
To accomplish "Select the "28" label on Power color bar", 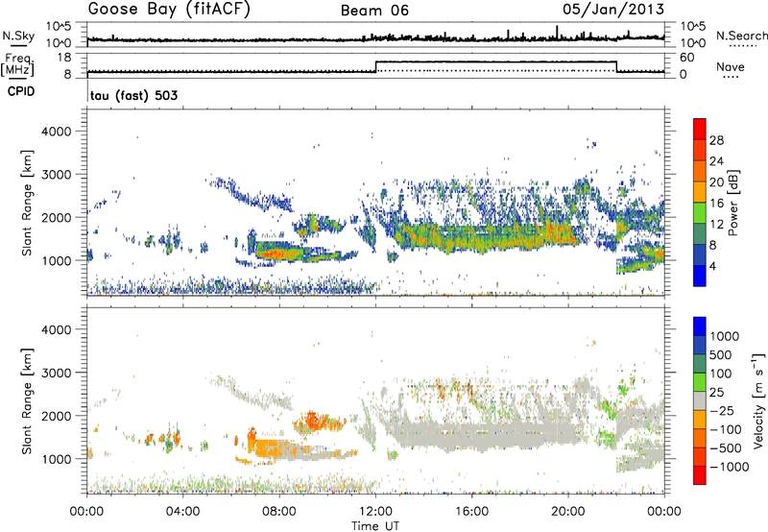I will point(716,140).
